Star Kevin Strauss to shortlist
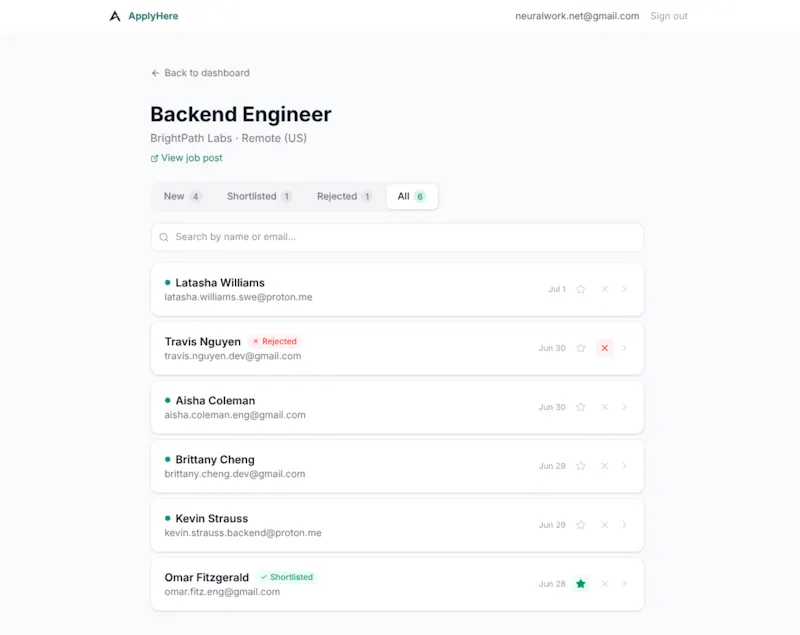 581,525
